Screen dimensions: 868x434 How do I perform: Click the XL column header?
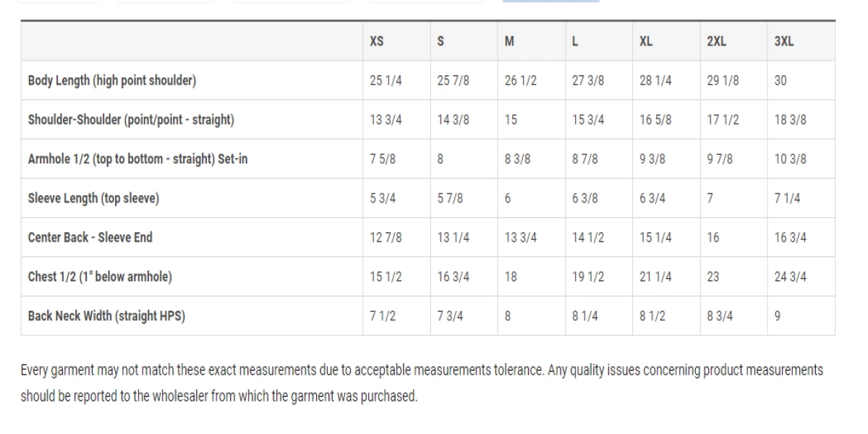tap(646, 41)
